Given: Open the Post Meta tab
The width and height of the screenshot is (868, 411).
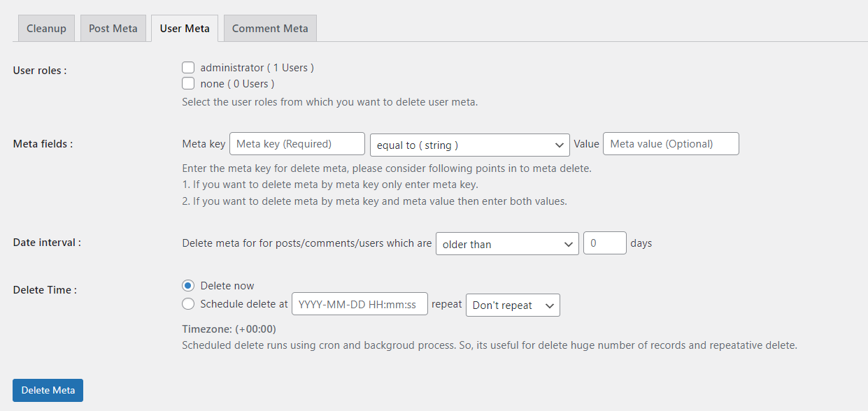Looking at the screenshot, I should coord(113,28).
